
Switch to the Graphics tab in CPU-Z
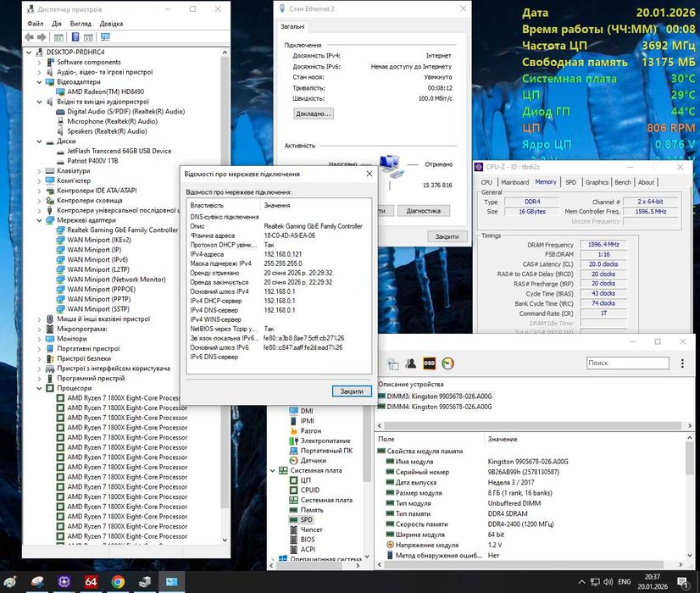pos(597,182)
